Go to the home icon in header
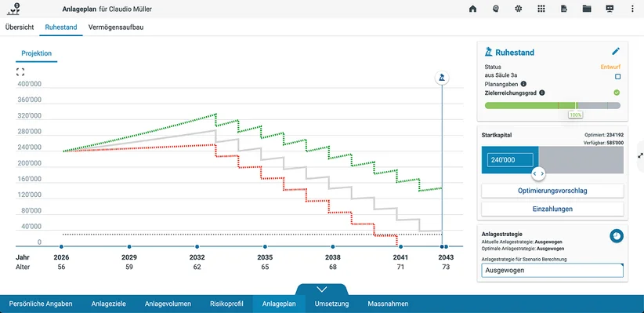 (x=472, y=9)
